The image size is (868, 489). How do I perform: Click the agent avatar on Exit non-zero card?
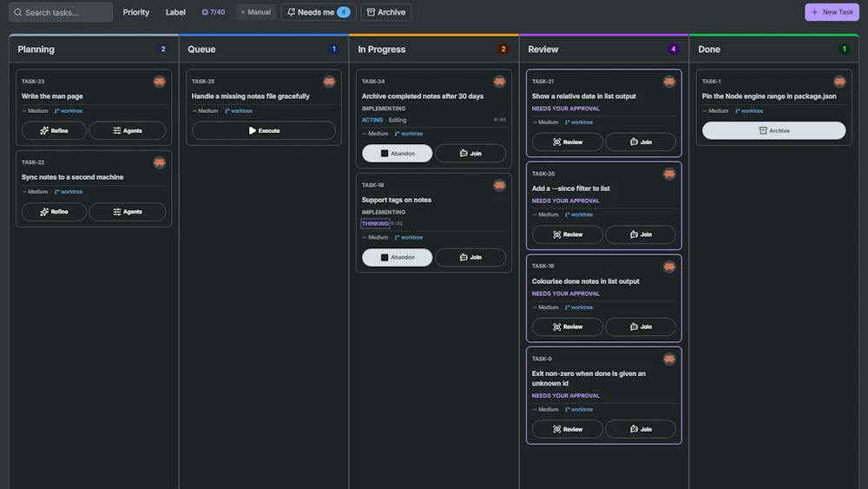click(669, 360)
